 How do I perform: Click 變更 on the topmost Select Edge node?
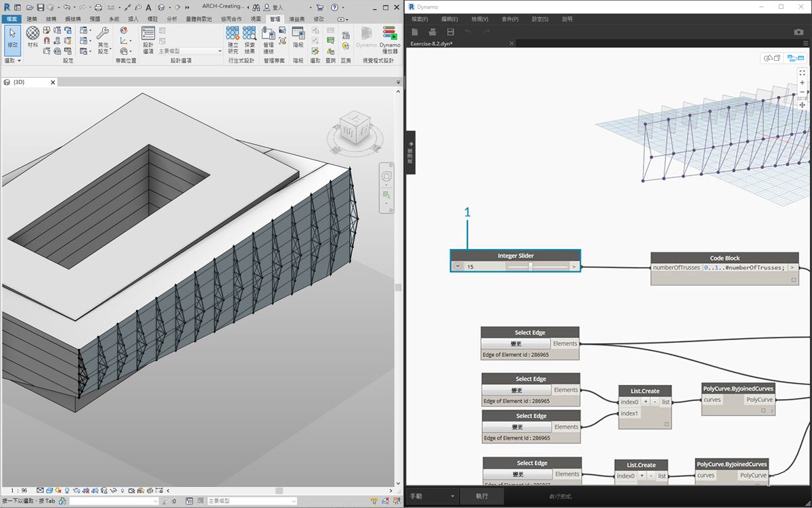click(x=517, y=344)
